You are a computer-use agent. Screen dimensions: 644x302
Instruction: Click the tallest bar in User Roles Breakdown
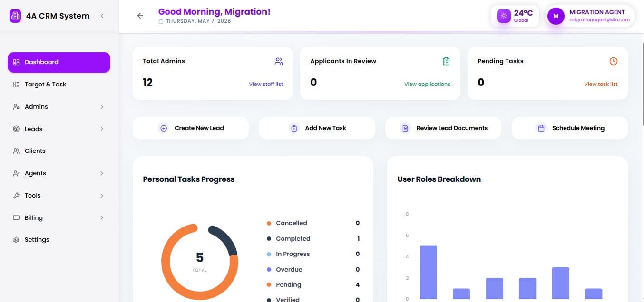click(428, 272)
